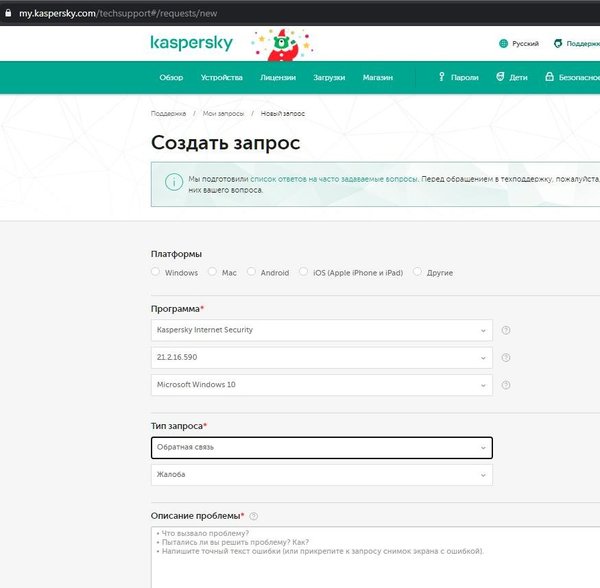The width and height of the screenshot is (600, 588).
Task: Click the info circle icon in the notice
Action: tap(174, 182)
